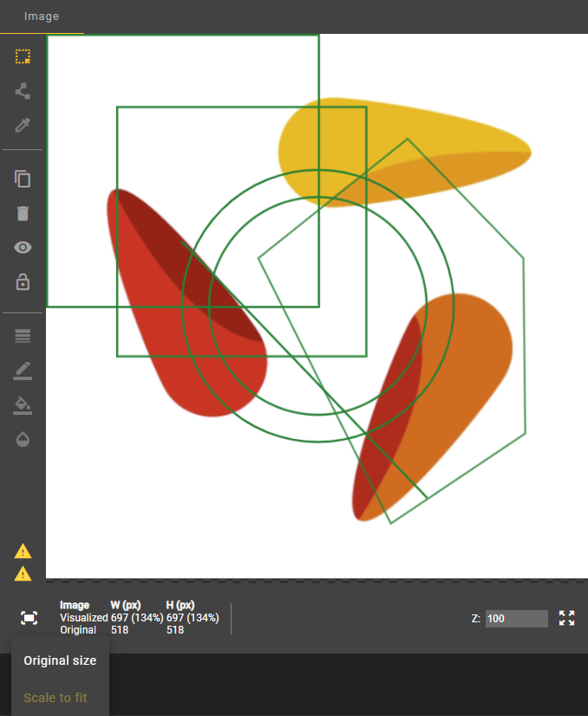The height and width of the screenshot is (716, 588).
Task: Toggle fullscreen with the expand icon
Action: coord(567,618)
